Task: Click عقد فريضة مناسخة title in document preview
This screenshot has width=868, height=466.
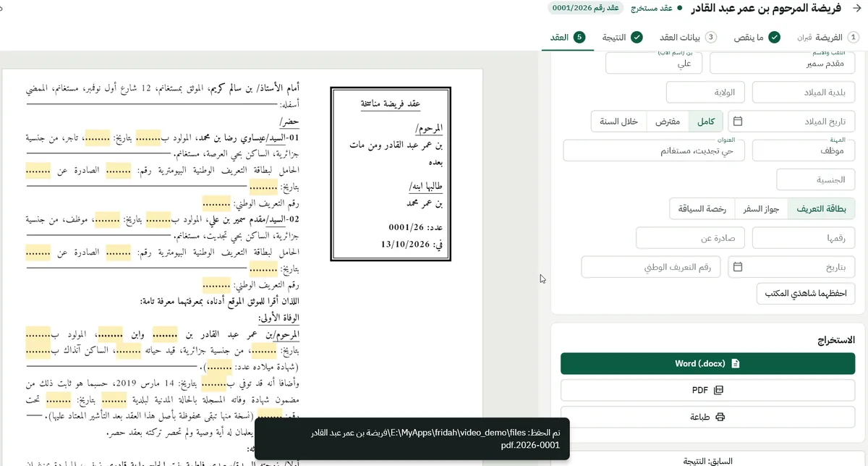Action: point(391,104)
